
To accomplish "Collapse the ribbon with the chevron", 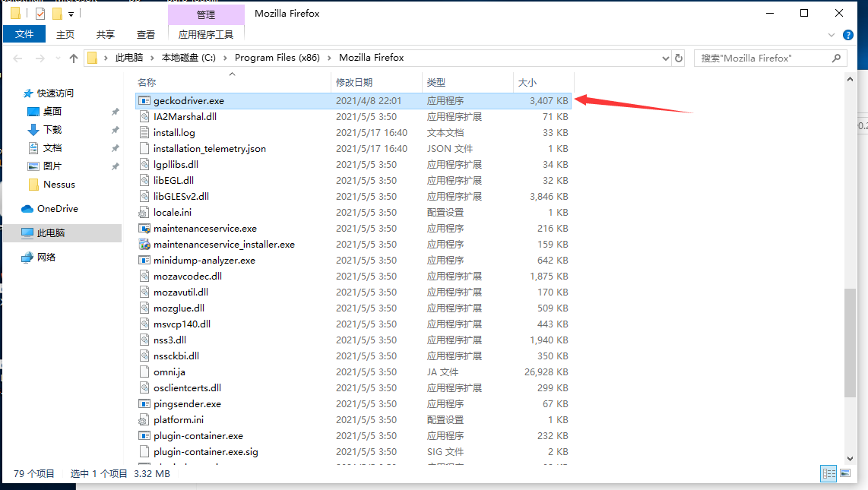I will click(x=832, y=35).
